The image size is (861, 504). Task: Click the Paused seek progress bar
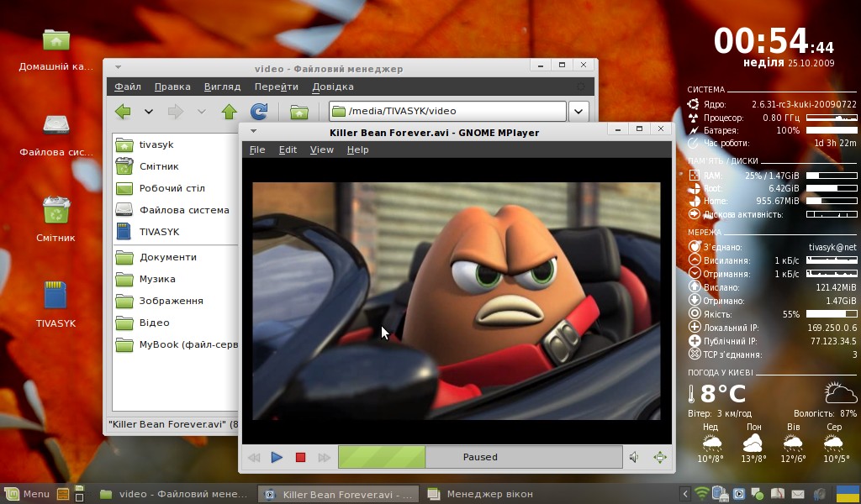[x=480, y=457]
